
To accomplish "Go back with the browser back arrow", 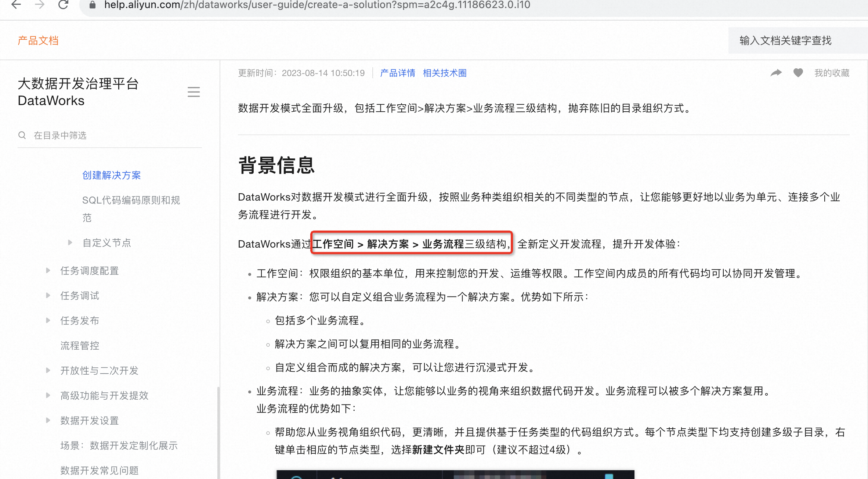I will point(16,4).
